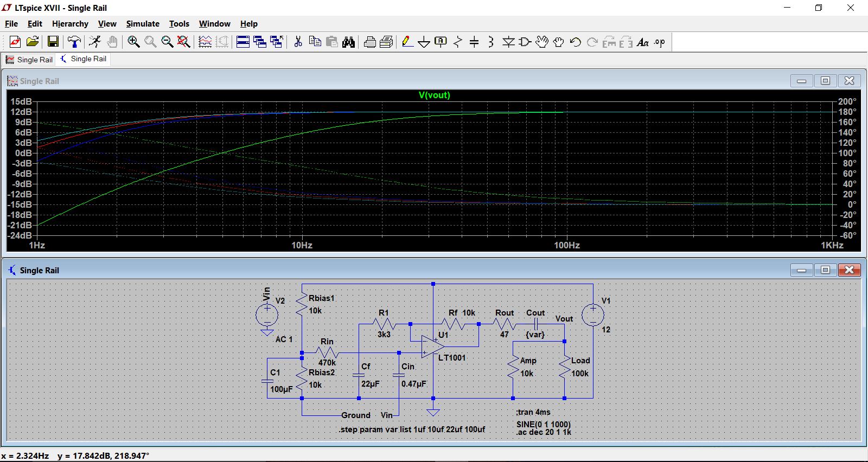Viewport: 868px width, 462px height.
Task: Click the Zoom to Fit icon
Action: 184,42
